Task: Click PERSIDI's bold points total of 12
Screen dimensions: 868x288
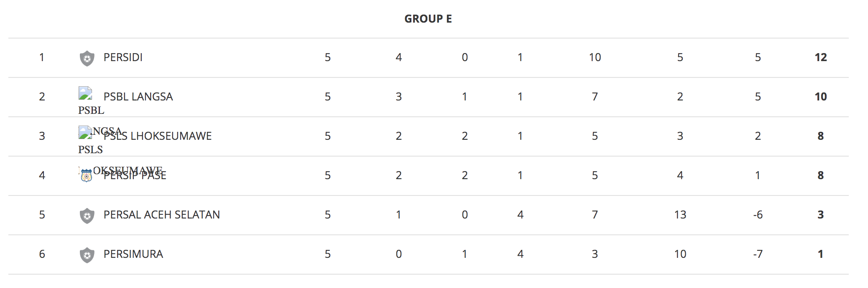Action: (820, 57)
